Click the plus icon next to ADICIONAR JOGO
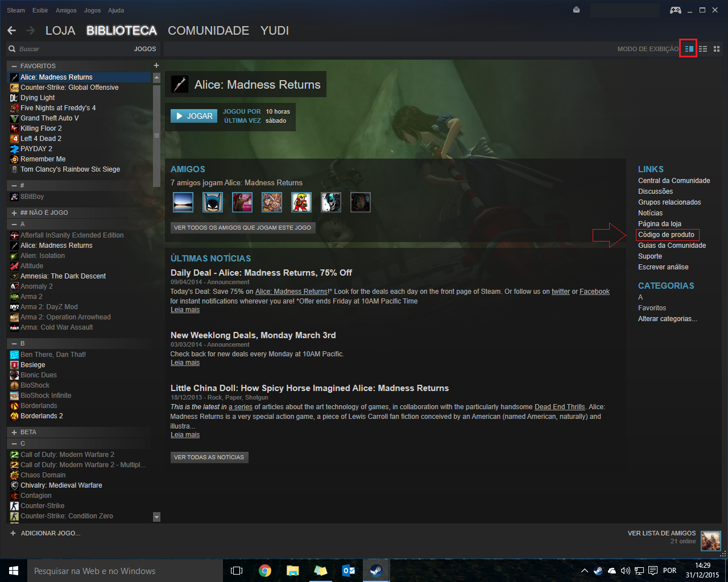 (13, 533)
